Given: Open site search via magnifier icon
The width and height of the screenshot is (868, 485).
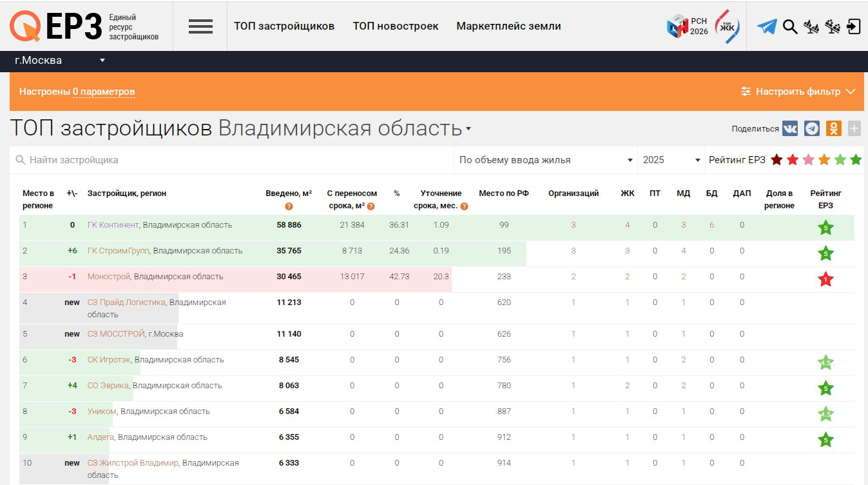Looking at the screenshot, I should (790, 26).
